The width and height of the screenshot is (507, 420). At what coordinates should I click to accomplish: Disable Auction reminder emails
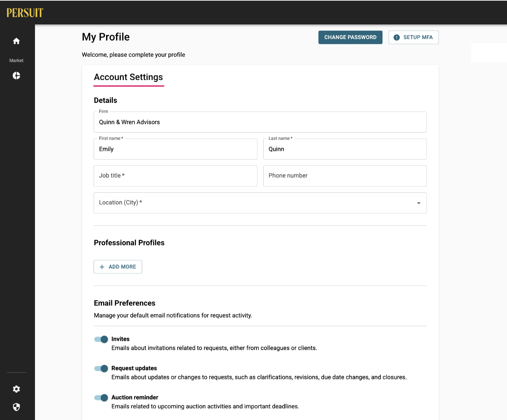point(101,398)
